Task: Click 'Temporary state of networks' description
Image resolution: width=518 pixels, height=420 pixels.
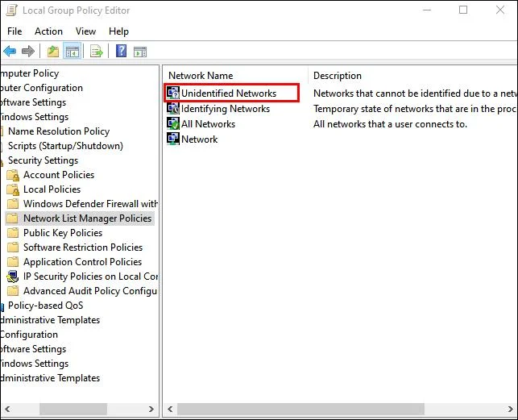Action: [415, 109]
